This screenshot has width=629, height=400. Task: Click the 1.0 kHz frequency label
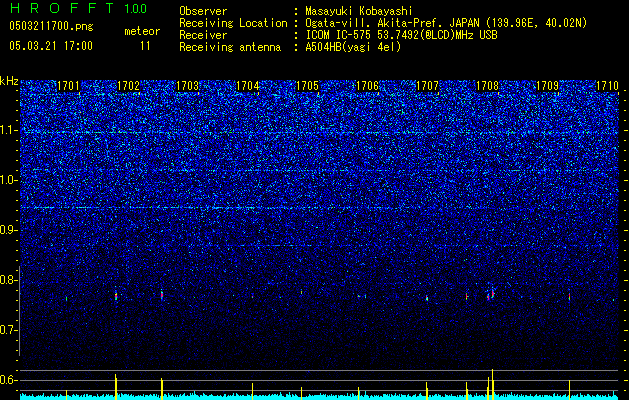click(8, 180)
